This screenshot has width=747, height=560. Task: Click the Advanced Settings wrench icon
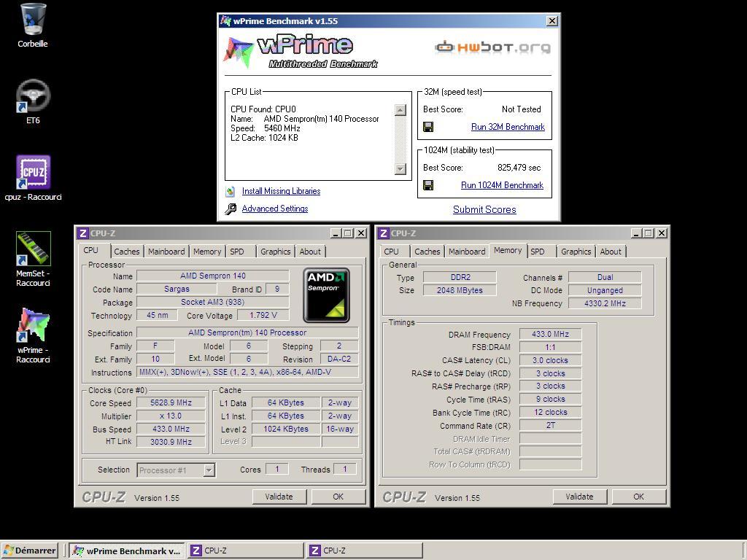click(231, 209)
